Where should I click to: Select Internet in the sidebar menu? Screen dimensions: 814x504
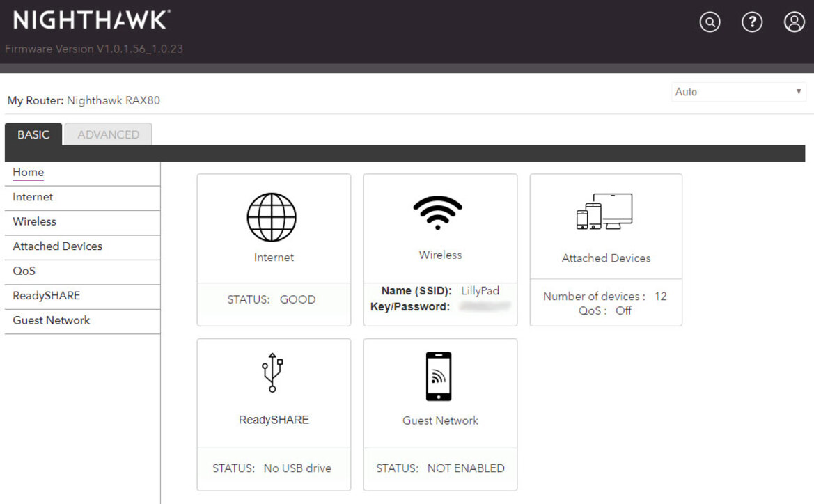pyautogui.click(x=83, y=198)
